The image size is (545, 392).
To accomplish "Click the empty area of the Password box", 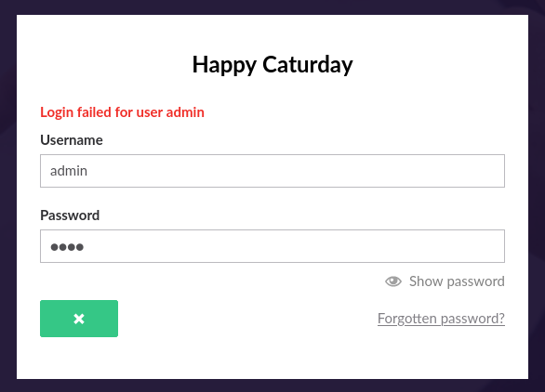I will [296, 246].
